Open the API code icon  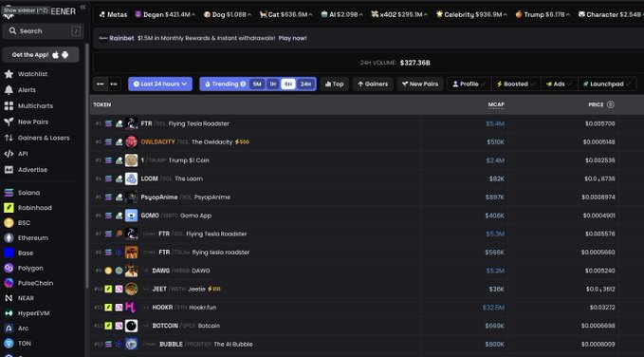(9, 154)
